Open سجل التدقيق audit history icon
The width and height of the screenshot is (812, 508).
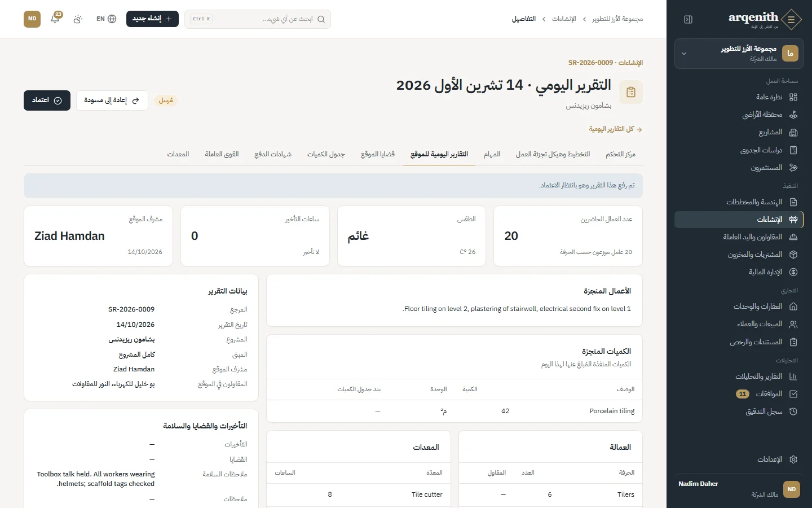click(x=793, y=411)
